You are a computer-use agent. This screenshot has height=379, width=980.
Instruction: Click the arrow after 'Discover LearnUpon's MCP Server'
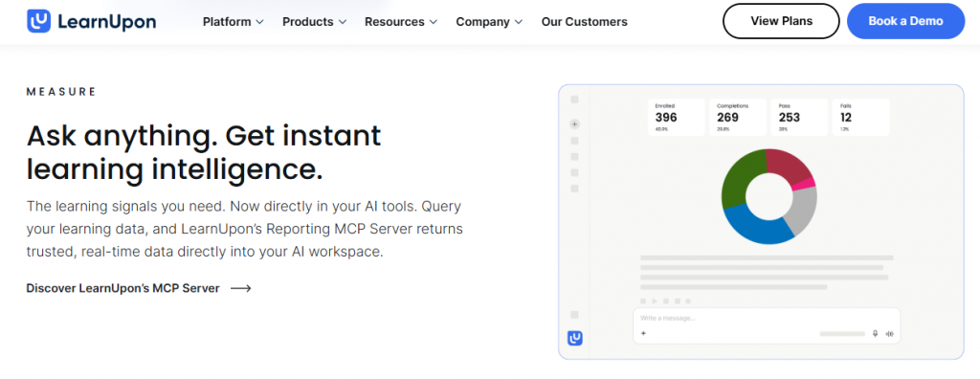pyautogui.click(x=240, y=288)
